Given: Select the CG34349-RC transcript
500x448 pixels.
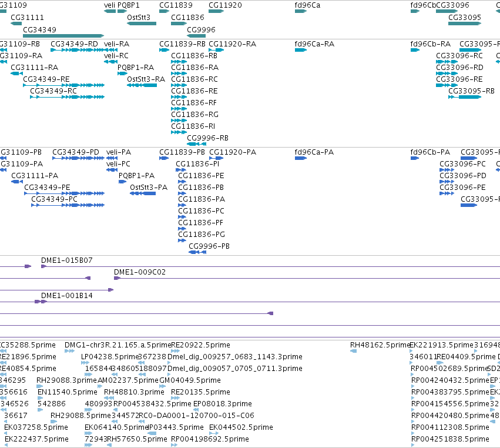Looking at the screenshot, I should (x=53, y=91).
